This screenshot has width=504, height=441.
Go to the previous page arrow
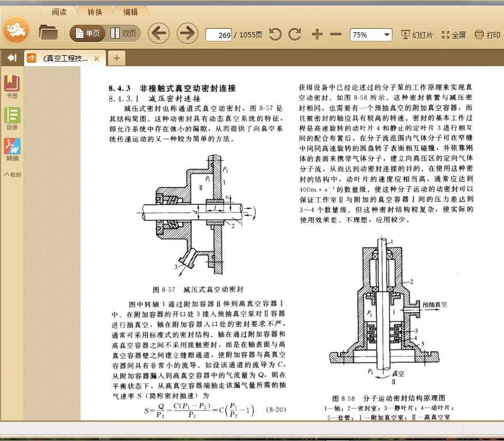tap(159, 33)
